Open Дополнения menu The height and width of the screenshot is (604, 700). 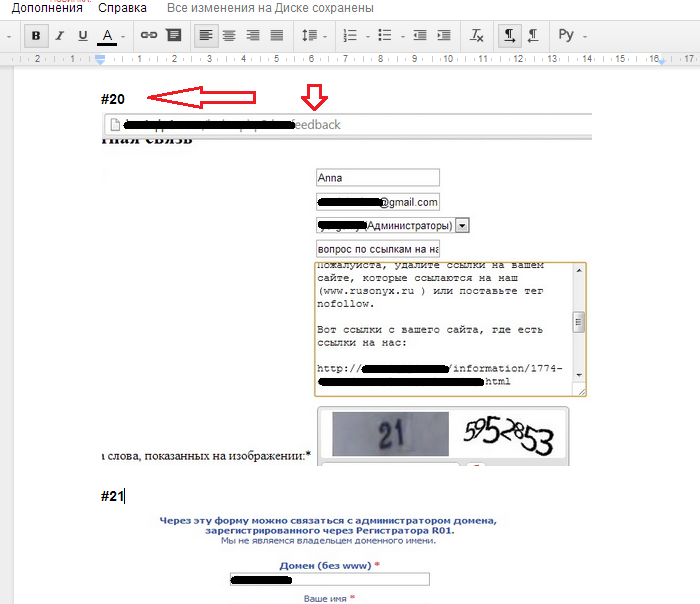tap(47, 8)
